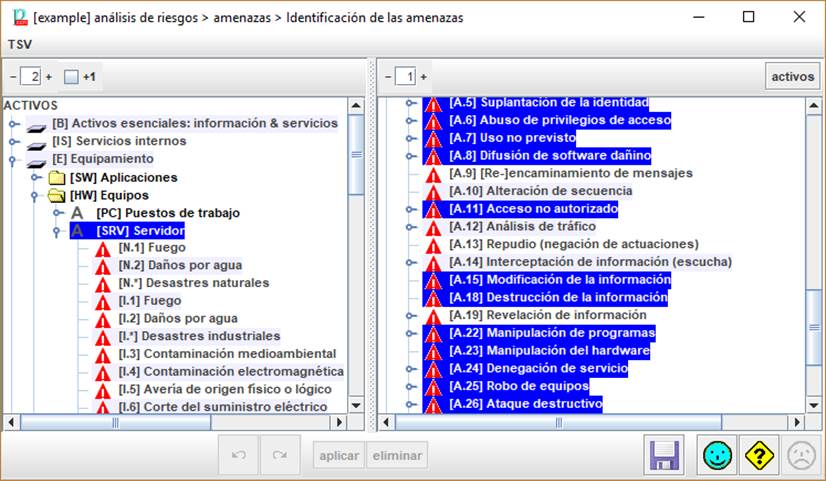Click the warning icon beside [N.1] Fuego
Image resolution: width=826 pixels, height=481 pixels.
point(103,248)
